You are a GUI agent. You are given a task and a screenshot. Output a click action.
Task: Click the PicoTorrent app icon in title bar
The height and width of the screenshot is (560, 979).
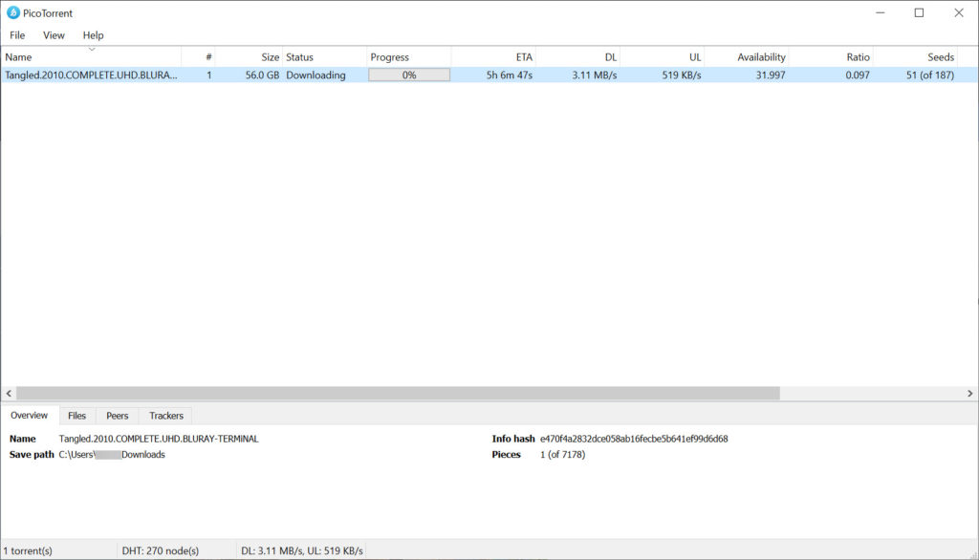[13, 13]
